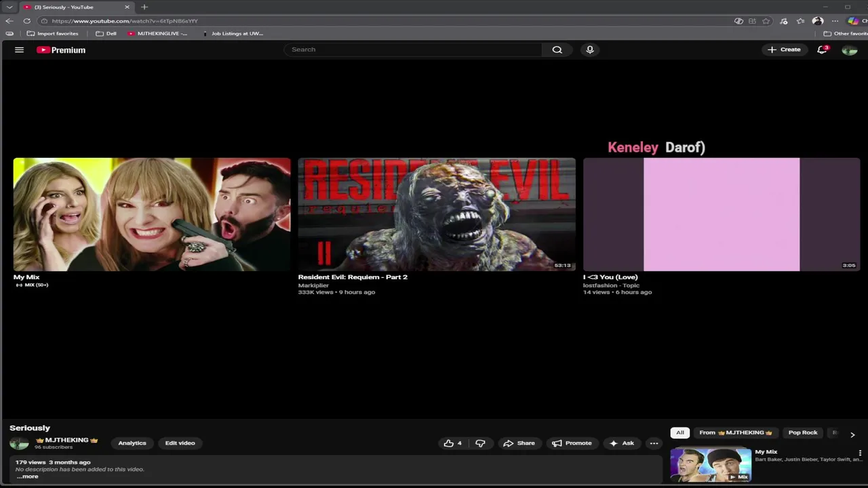The width and height of the screenshot is (868, 488).
Task: Click the YouTube search field
Action: [x=413, y=49]
